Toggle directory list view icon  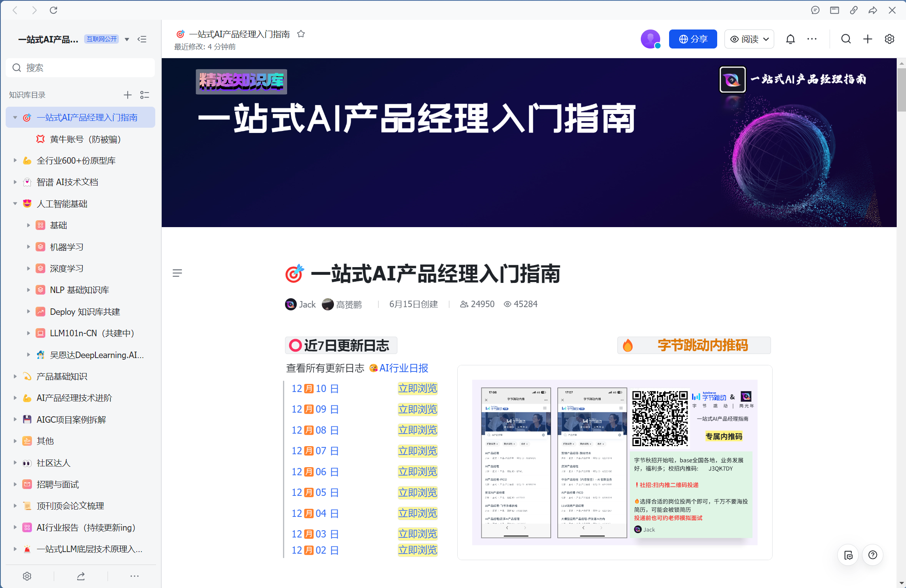click(145, 95)
